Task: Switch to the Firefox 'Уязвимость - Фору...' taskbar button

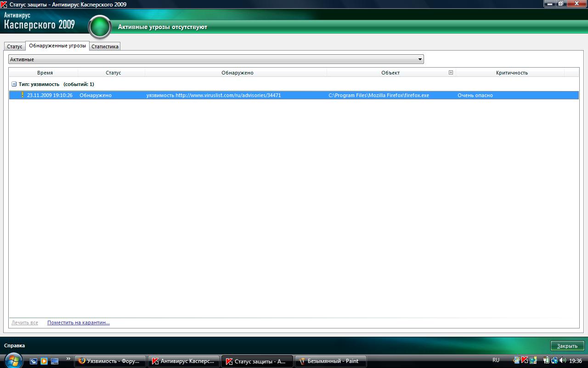Action: click(x=110, y=361)
